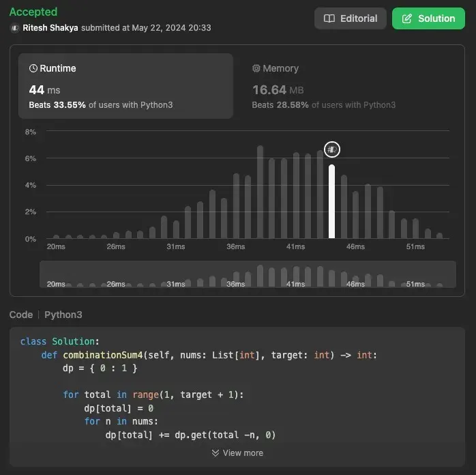The image size is (476, 475).
Task: Click the double chevron View more icon
Action: point(215,453)
